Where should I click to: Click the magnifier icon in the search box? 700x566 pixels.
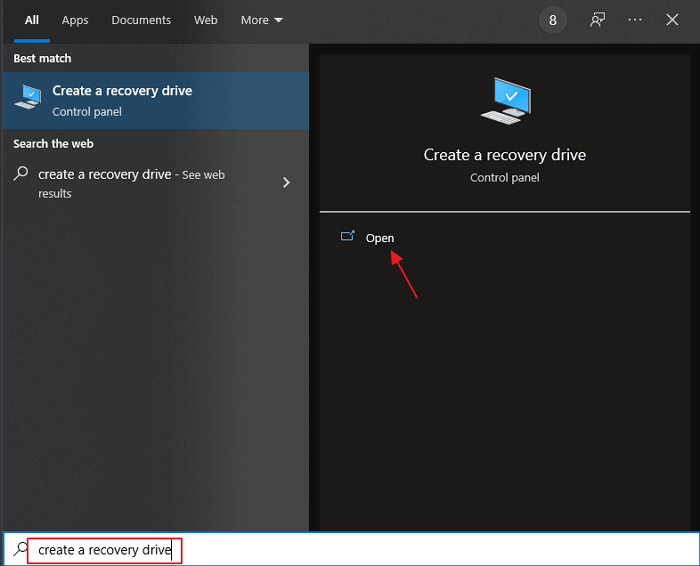coord(20,549)
